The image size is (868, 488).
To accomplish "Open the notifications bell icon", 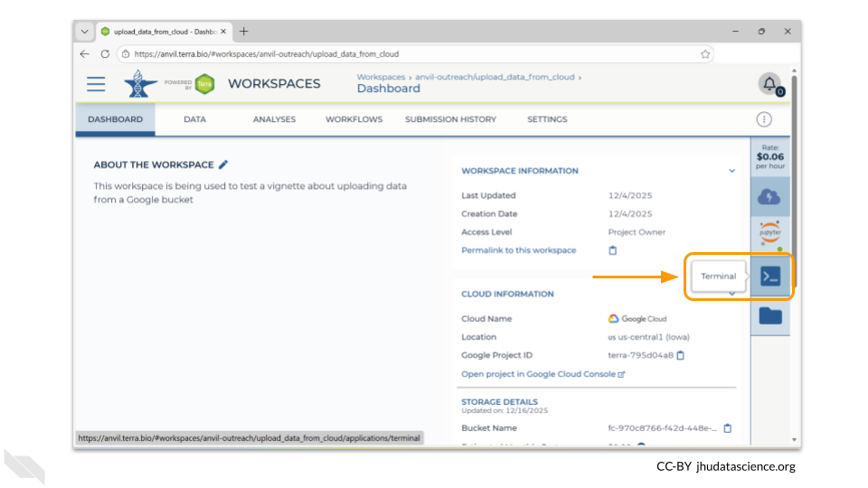I will [x=769, y=84].
